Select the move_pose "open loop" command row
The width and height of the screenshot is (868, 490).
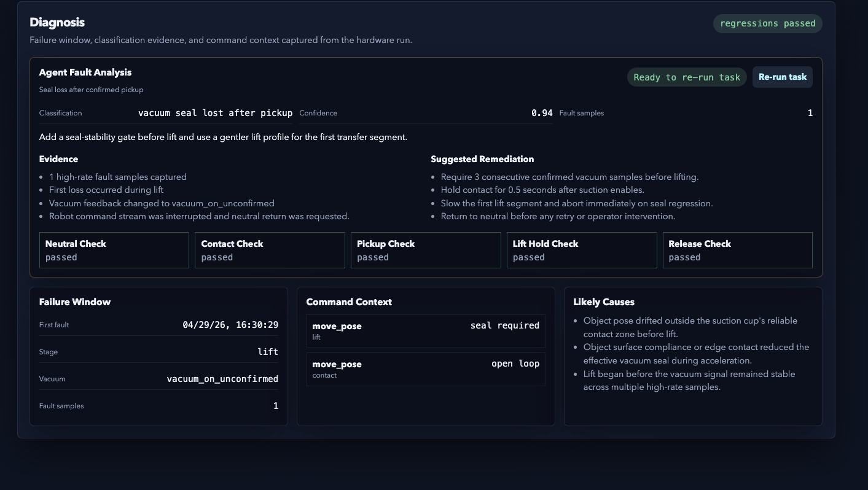pos(426,369)
